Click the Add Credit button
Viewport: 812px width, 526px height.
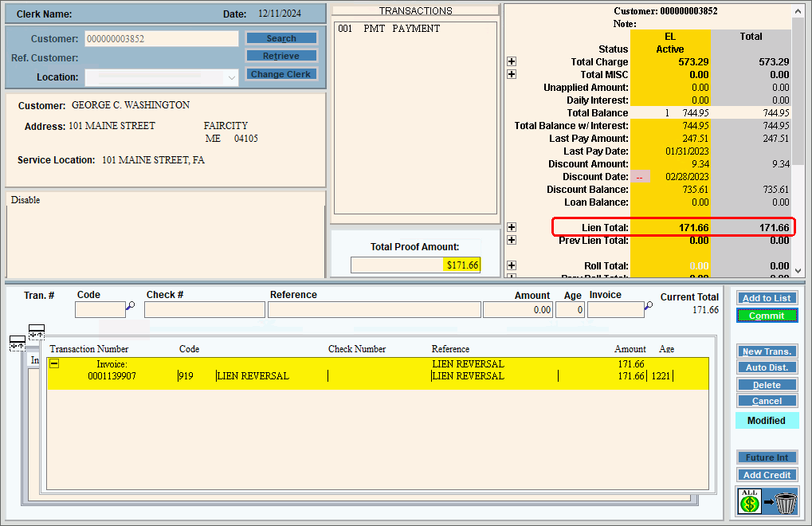(767, 475)
